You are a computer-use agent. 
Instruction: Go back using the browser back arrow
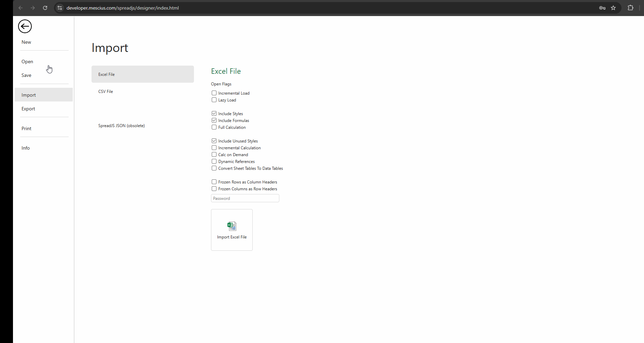point(20,8)
